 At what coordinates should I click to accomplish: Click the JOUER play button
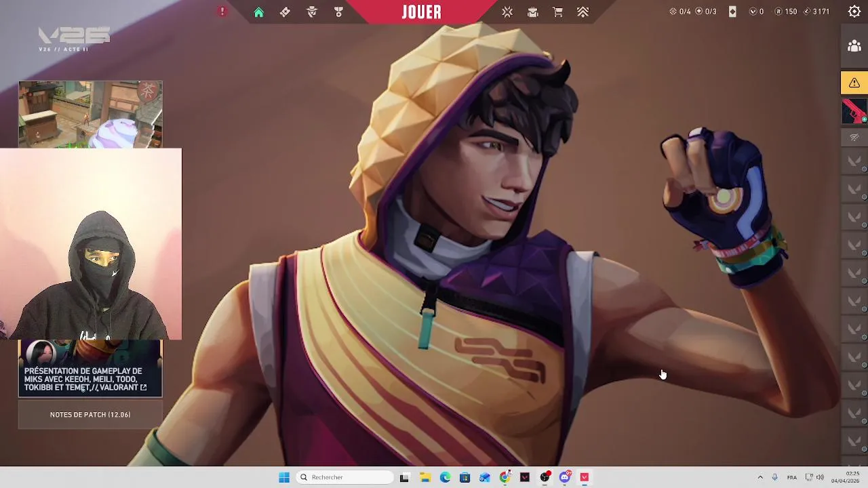point(421,12)
